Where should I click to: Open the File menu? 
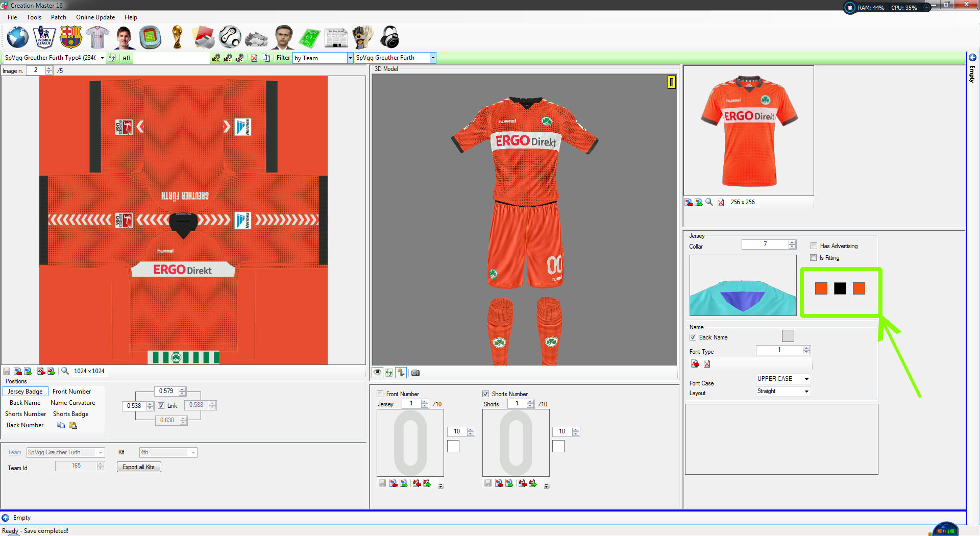pyautogui.click(x=12, y=17)
